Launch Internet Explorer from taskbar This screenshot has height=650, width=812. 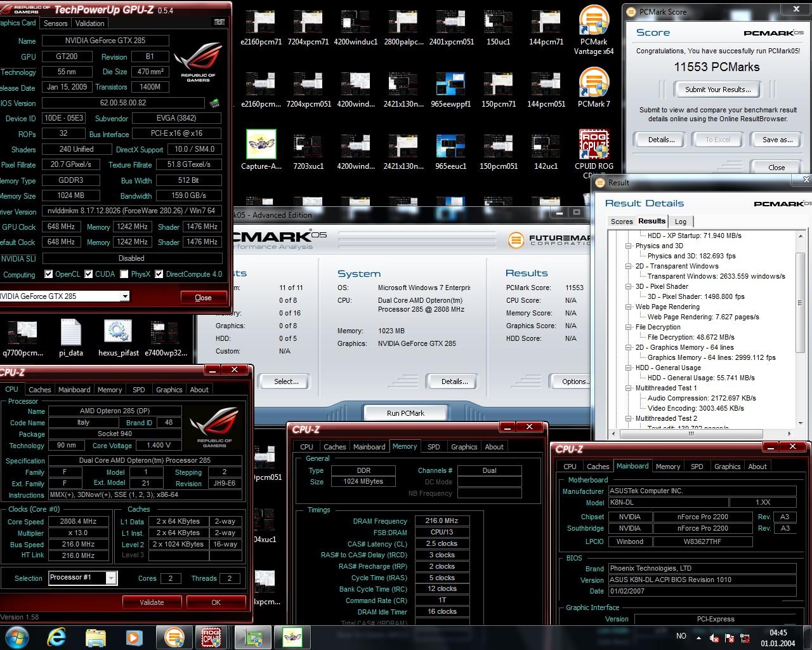pyautogui.click(x=56, y=637)
